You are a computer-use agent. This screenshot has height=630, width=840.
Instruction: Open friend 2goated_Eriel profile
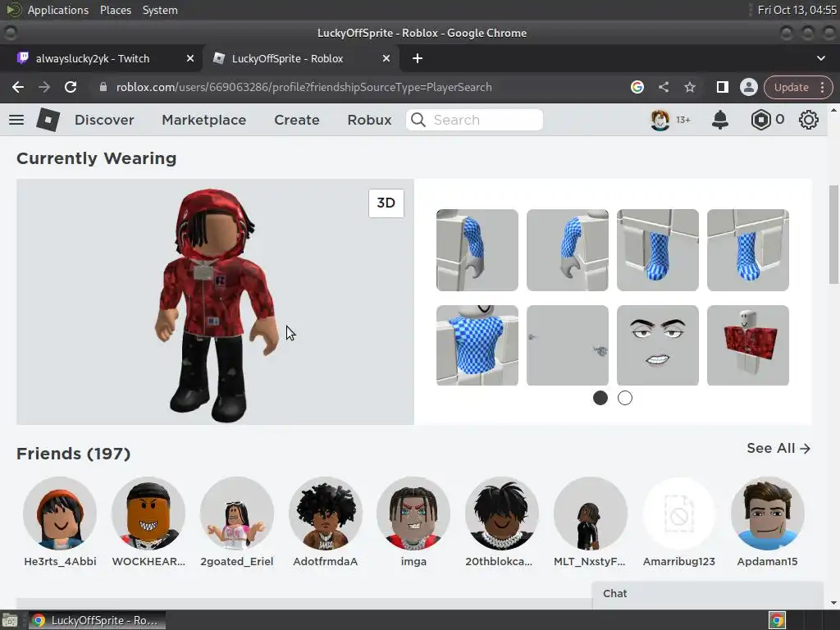coord(237,522)
